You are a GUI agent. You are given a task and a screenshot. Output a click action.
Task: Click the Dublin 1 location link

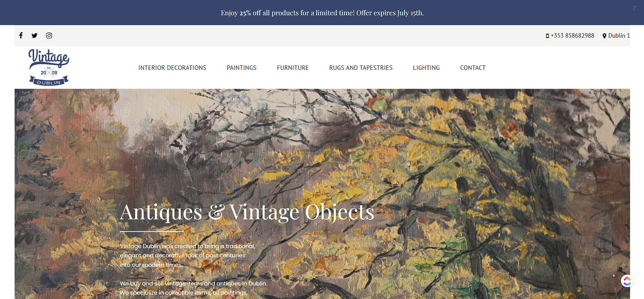[x=619, y=36]
